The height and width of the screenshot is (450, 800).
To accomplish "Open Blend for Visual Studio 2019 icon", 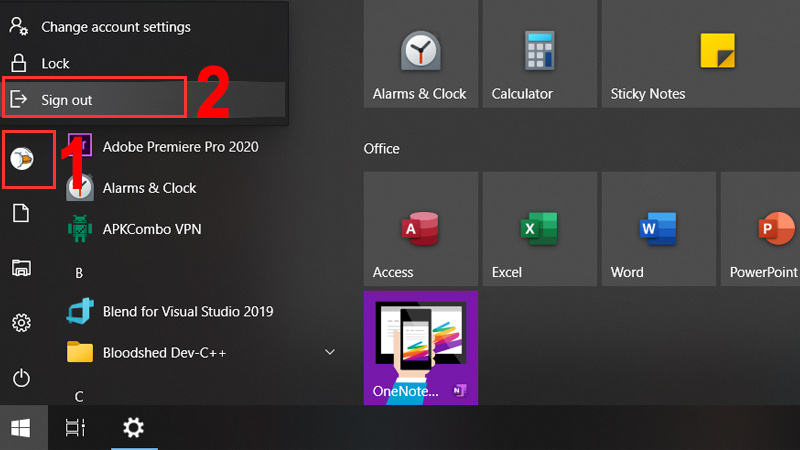I will click(80, 311).
